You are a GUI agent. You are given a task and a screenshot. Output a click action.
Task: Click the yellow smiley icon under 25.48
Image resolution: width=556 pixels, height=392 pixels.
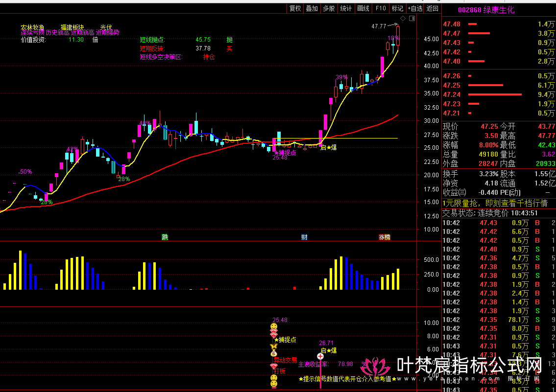[273, 326]
